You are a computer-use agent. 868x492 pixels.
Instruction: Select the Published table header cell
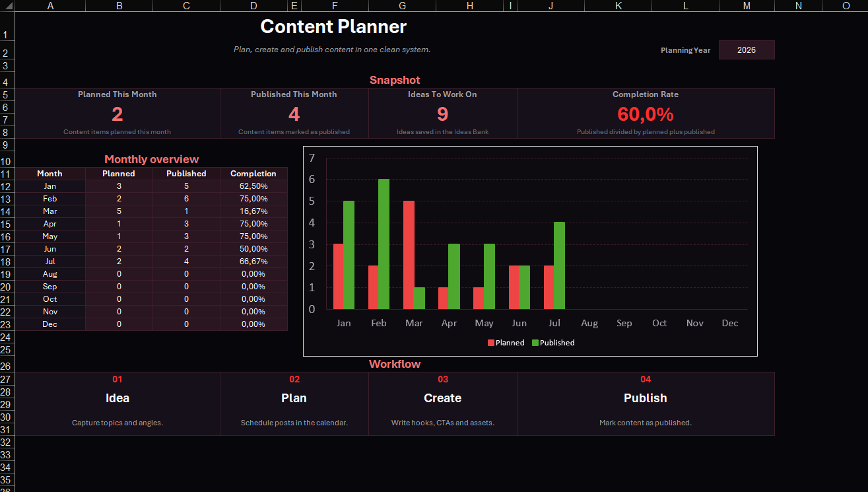[x=186, y=174]
